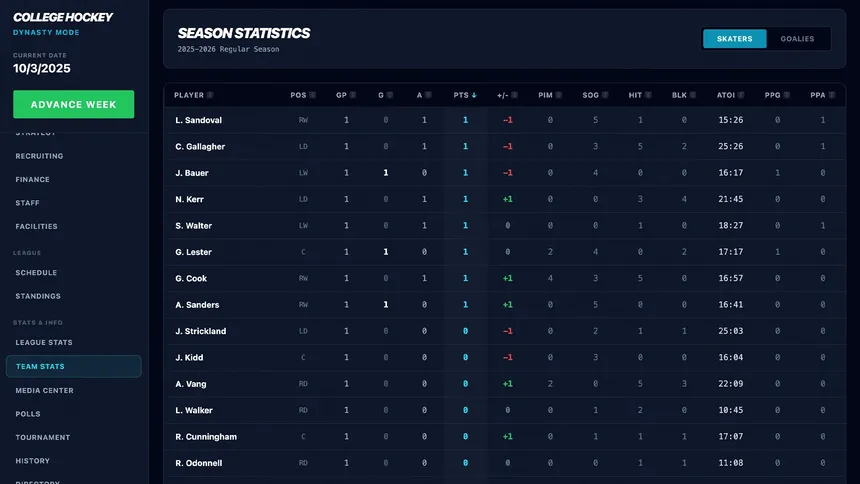Sort table by +/- column header
Image resolution: width=860 pixels, height=484 pixels.
(x=502, y=96)
